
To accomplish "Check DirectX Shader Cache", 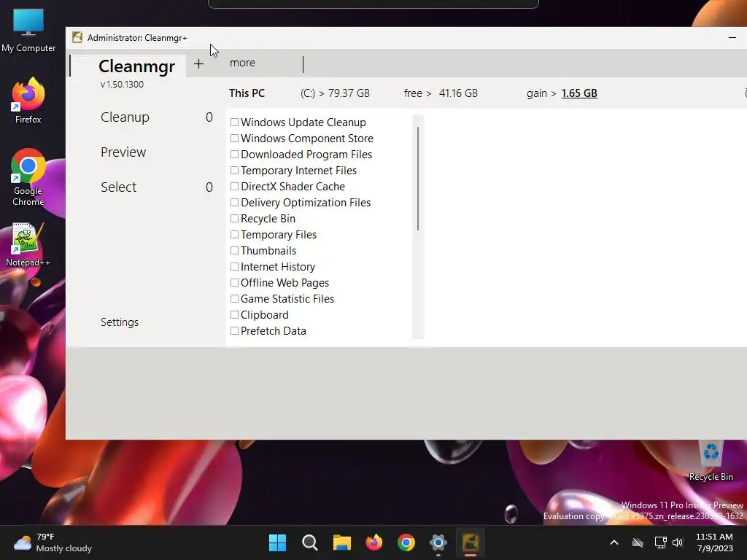I will coord(234,186).
